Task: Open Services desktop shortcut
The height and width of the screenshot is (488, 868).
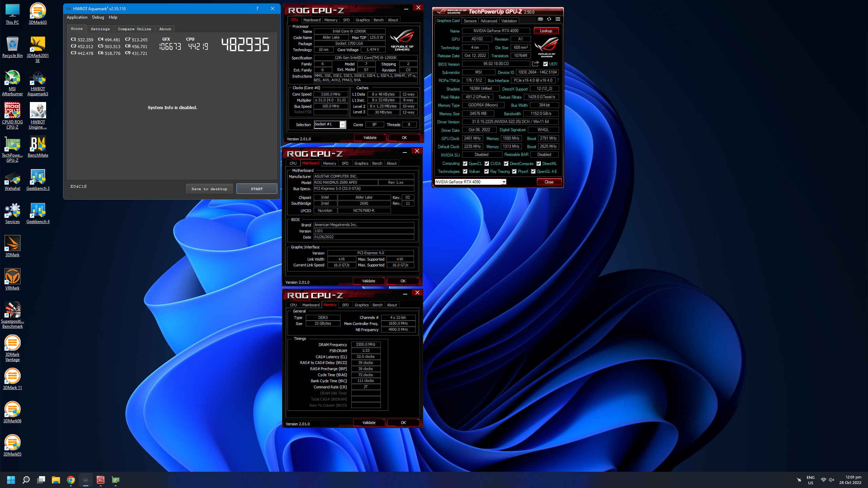Action: (x=12, y=213)
